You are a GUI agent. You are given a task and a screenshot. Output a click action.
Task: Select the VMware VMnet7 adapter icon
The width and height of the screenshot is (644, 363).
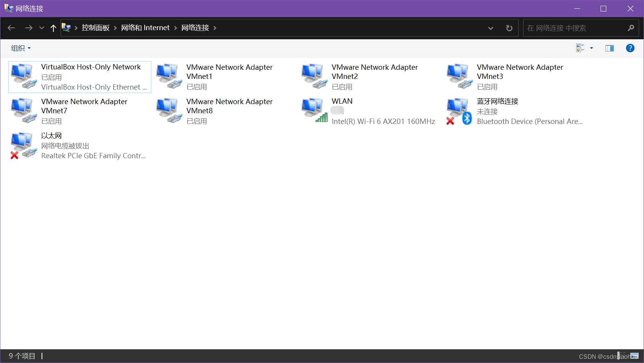pos(24,111)
